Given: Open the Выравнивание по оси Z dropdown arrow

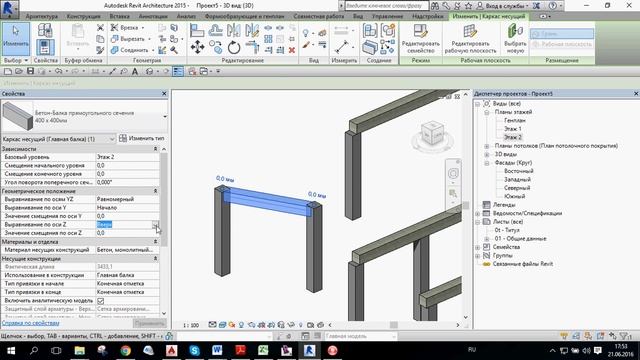Looking at the screenshot, I should 156,224.
